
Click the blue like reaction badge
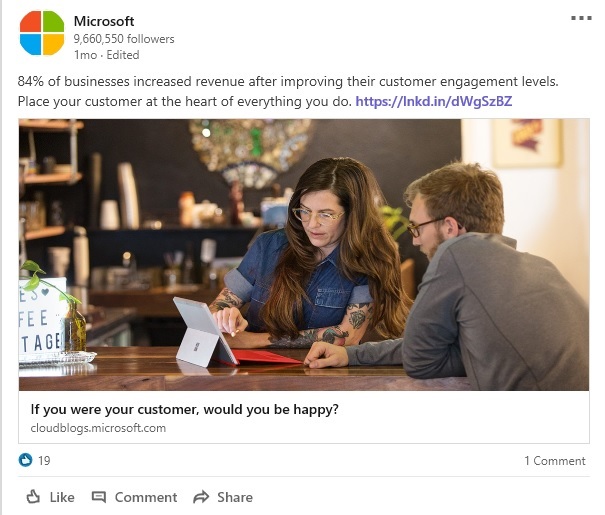(26, 460)
